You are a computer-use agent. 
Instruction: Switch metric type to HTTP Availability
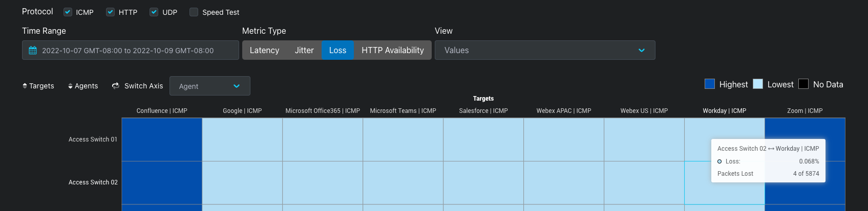click(393, 50)
